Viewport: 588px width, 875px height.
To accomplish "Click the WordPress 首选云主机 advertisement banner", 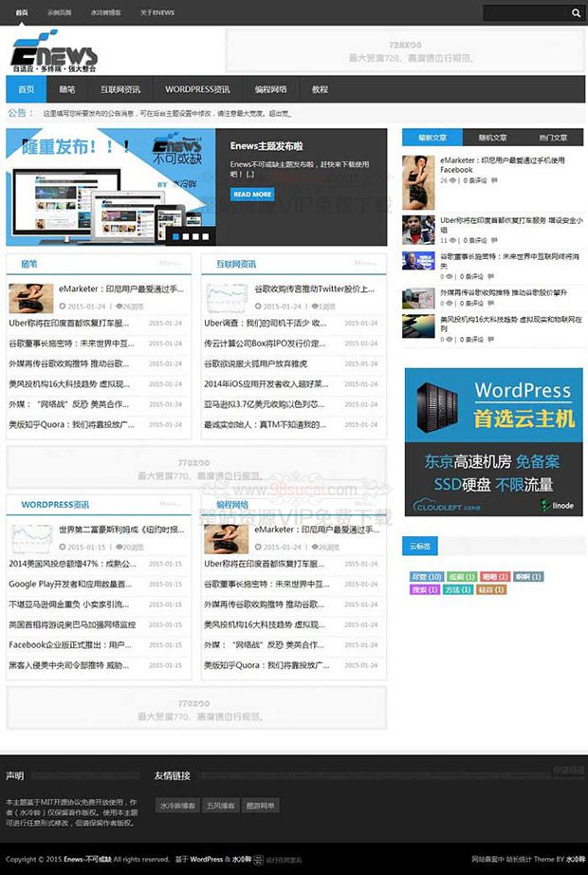I will (x=493, y=442).
